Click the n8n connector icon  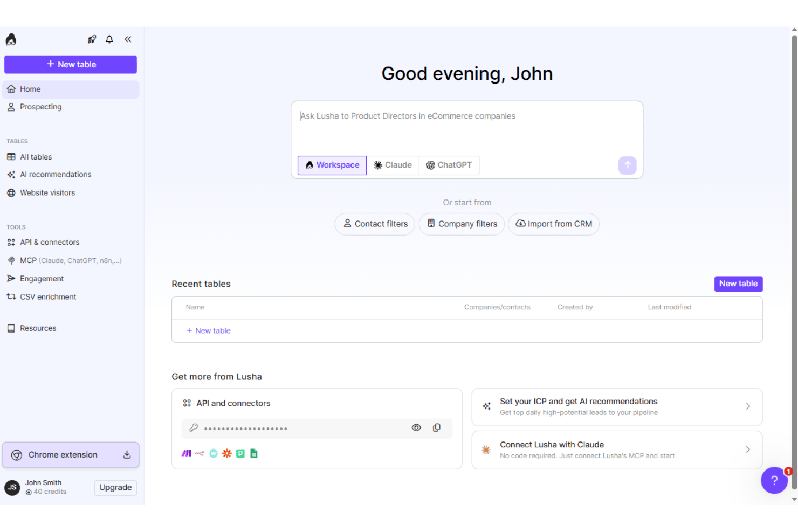point(200,454)
